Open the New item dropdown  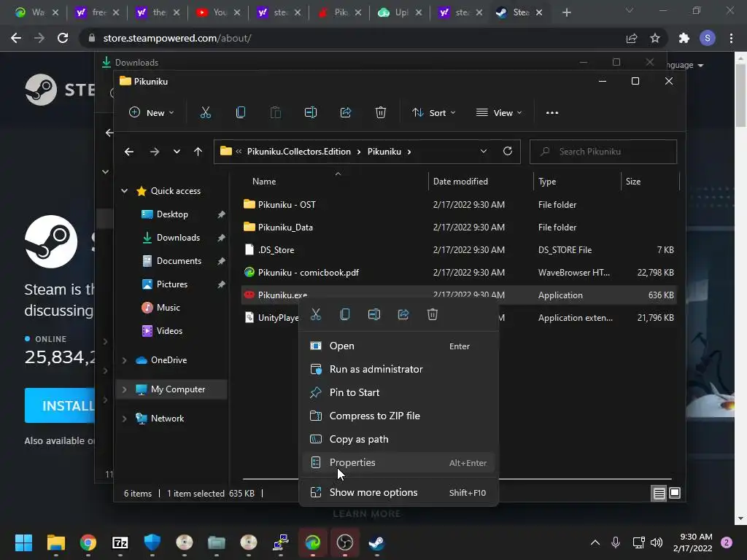[152, 113]
